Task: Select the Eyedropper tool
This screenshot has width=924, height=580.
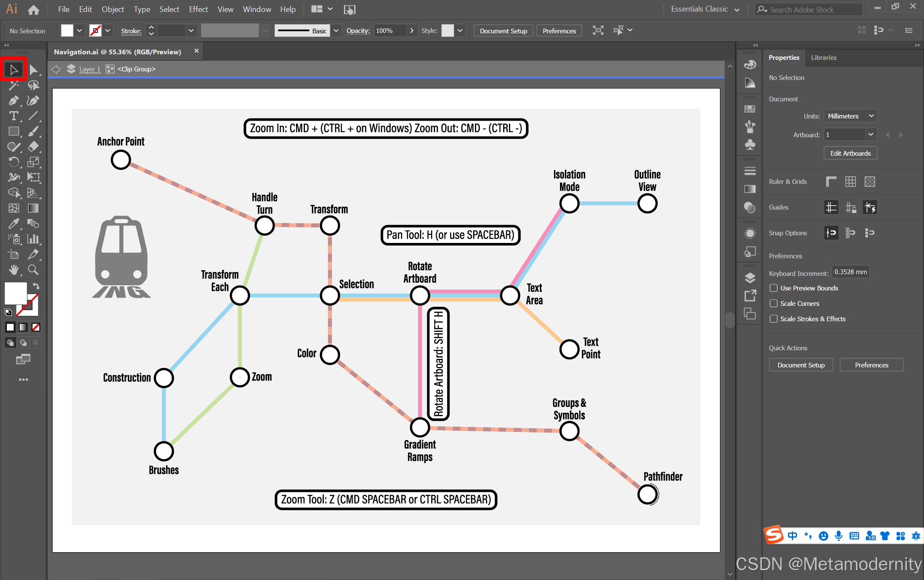Action: [13, 223]
